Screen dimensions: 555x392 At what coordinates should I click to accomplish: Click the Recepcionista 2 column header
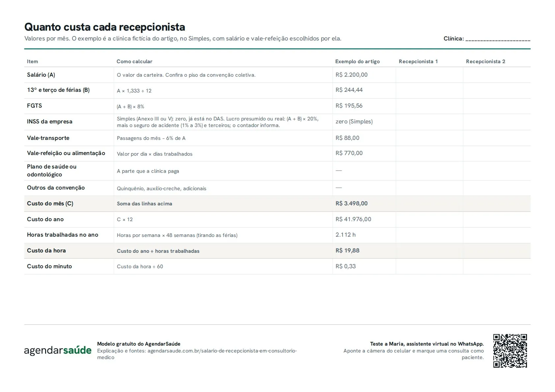point(486,62)
